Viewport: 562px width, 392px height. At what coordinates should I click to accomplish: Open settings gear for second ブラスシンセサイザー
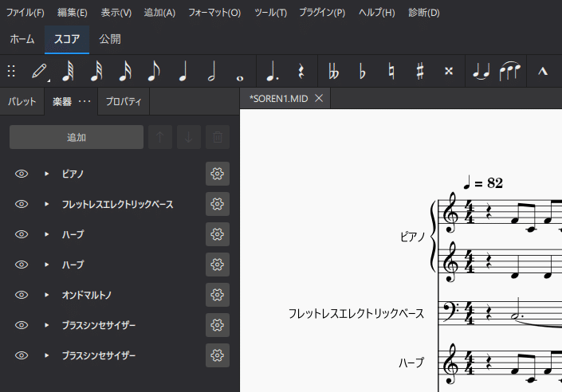point(218,355)
